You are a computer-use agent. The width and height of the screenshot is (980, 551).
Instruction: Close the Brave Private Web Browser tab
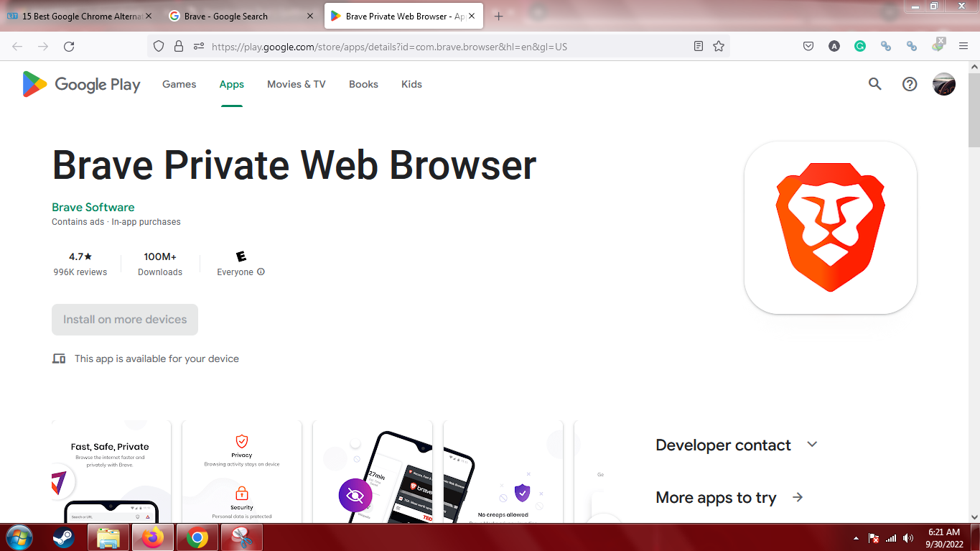coord(472,16)
